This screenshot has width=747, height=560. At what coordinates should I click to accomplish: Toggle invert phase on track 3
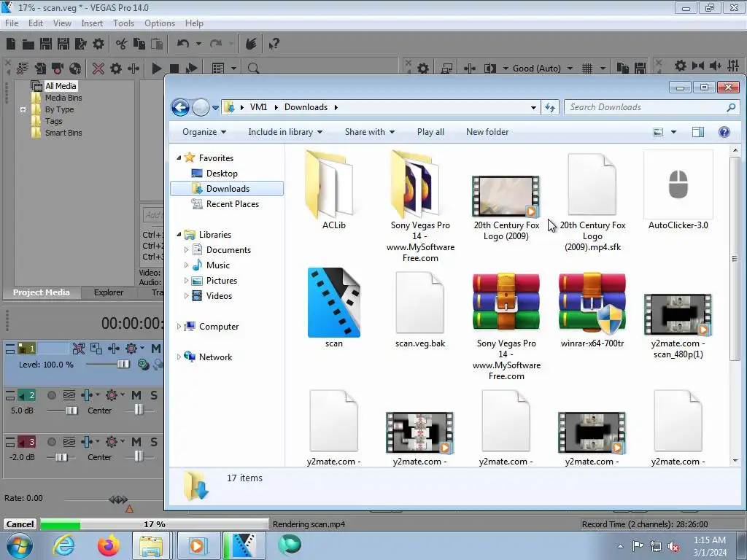(x=69, y=442)
